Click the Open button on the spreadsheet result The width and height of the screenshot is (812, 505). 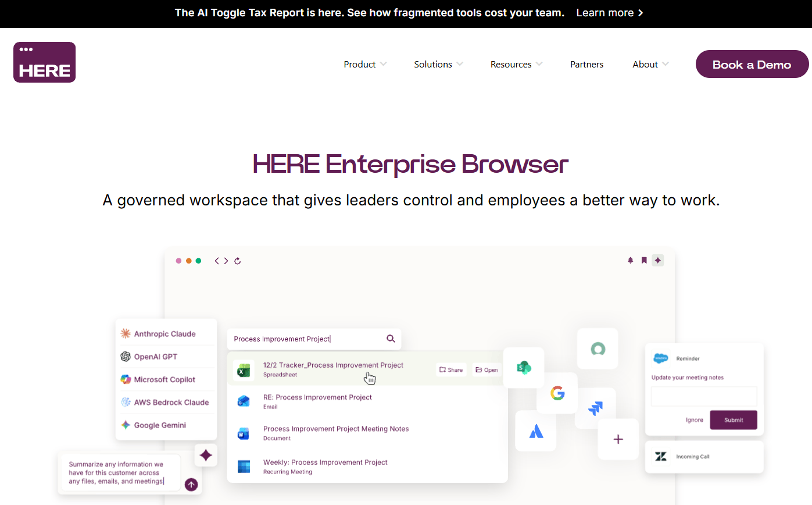(487, 369)
